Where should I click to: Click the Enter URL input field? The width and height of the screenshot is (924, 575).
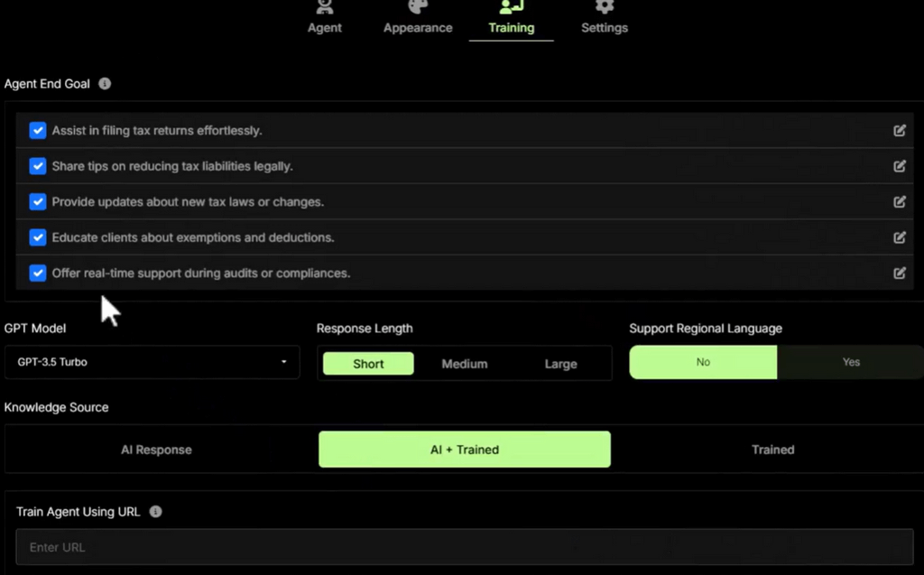pyautogui.click(x=464, y=547)
